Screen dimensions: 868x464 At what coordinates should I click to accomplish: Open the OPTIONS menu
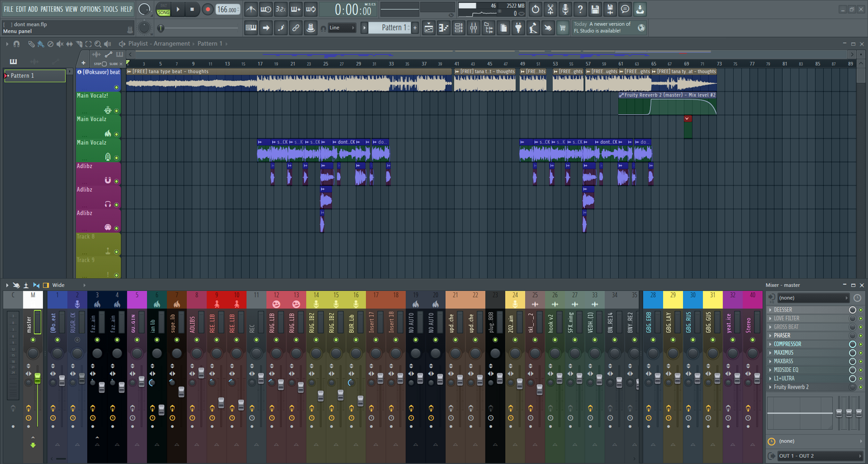pos(90,9)
